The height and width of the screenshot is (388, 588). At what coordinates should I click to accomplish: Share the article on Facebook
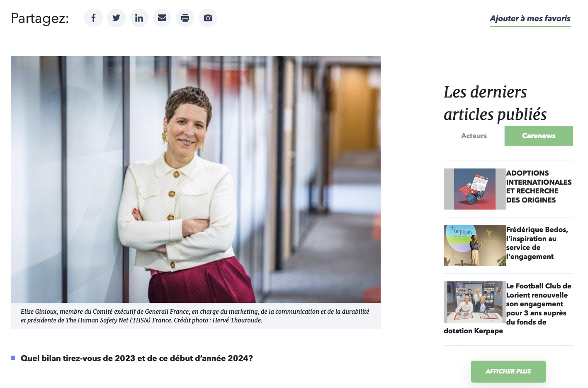(93, 18)
